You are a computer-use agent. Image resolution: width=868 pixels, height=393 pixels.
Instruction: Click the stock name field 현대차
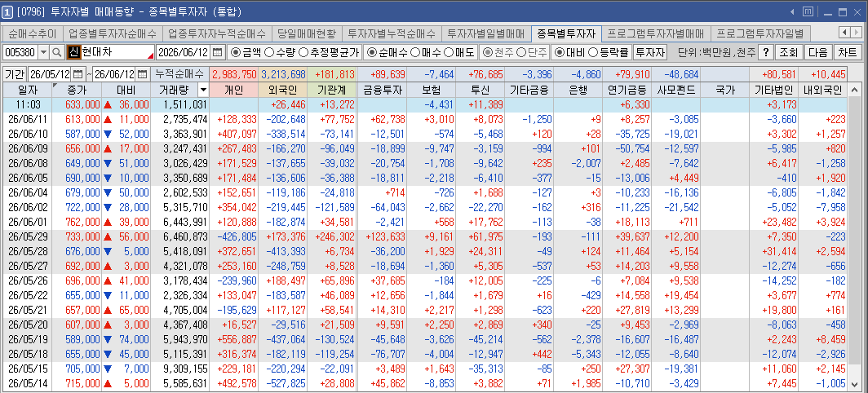(117, 52)
